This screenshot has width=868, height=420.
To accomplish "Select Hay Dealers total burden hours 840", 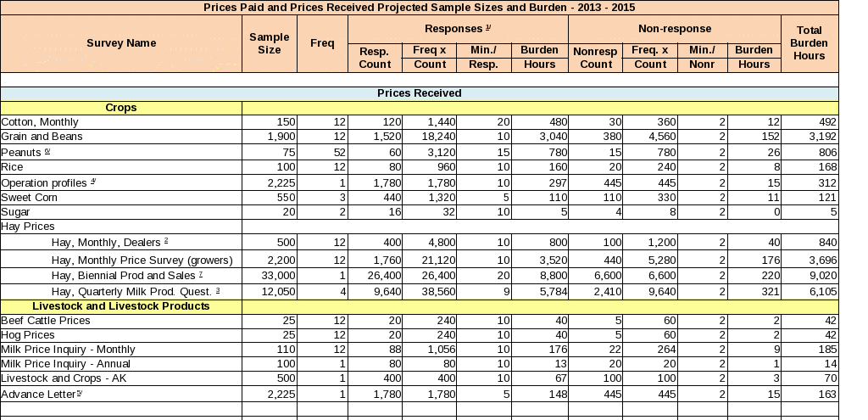I will coord(828,242).
